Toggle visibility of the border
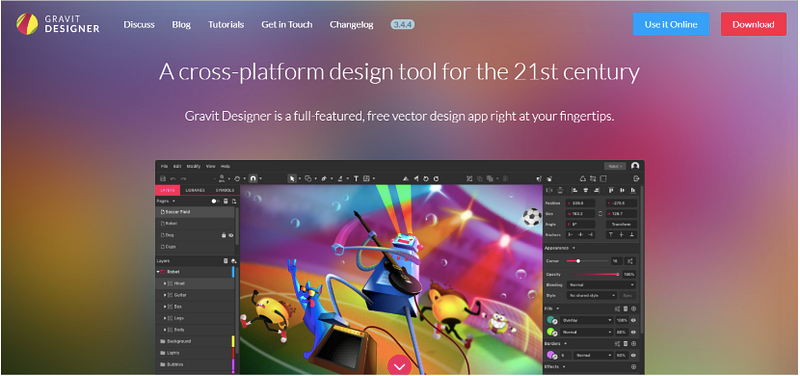 634,355
